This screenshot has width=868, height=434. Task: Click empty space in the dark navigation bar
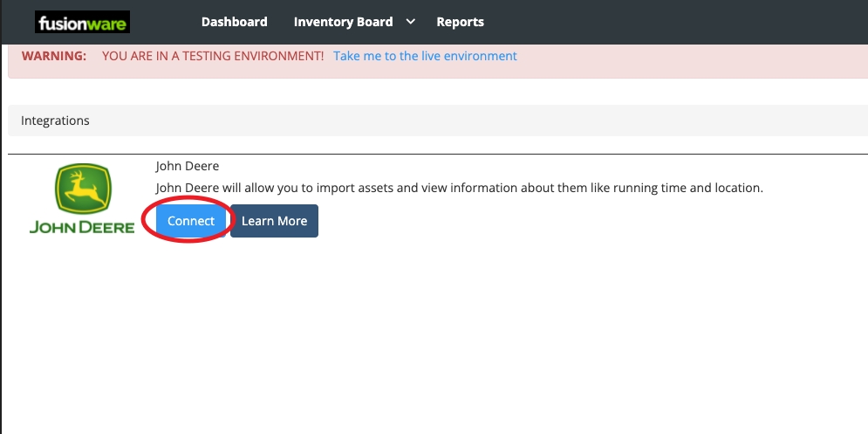(x=680, y=22)
